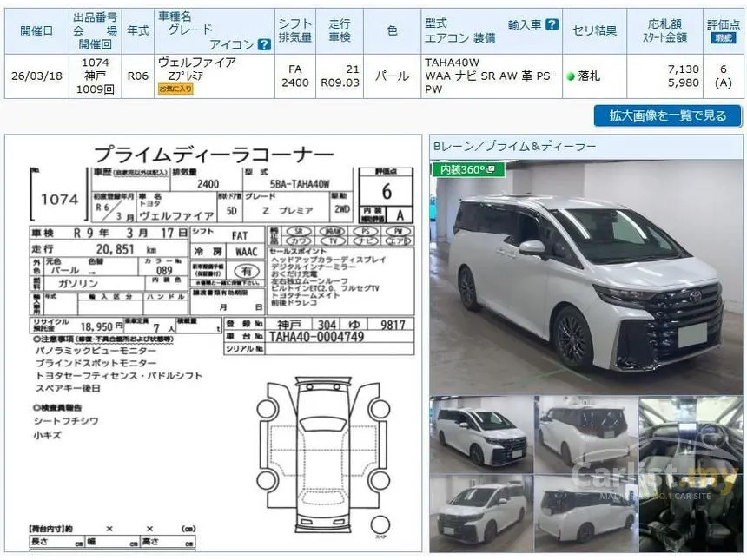
Task: Open the front-left view thumbnail in top row
Action: click(x=481, y=434)
